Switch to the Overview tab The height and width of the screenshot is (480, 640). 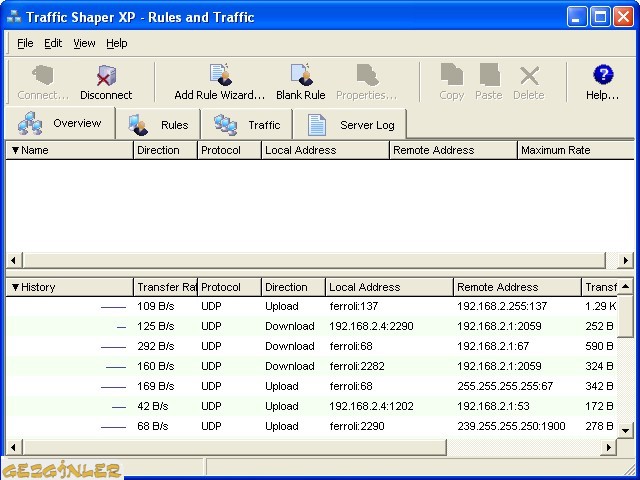[60, 123]
